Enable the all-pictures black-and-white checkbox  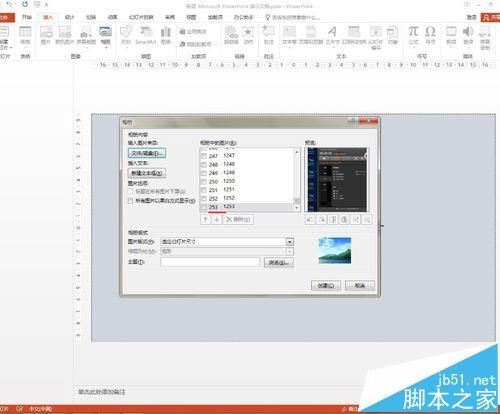(x=131, y=201)
